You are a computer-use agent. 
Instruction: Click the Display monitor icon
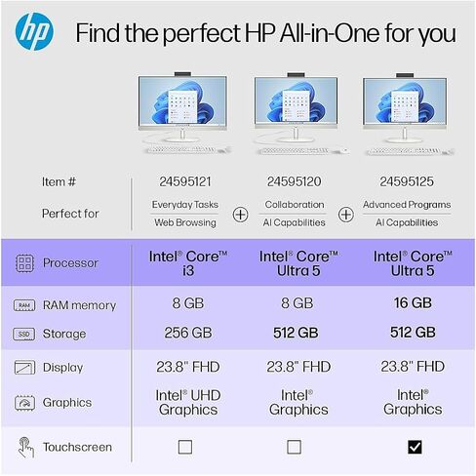24,368
